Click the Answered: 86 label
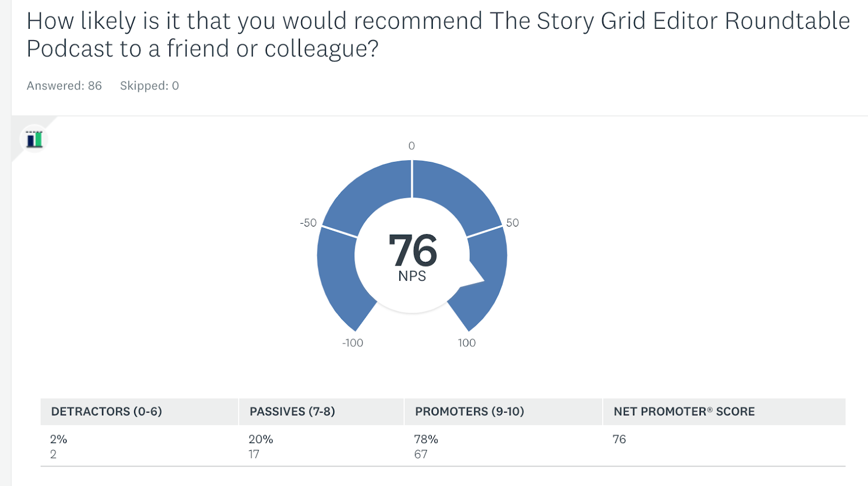 [64, 86]
